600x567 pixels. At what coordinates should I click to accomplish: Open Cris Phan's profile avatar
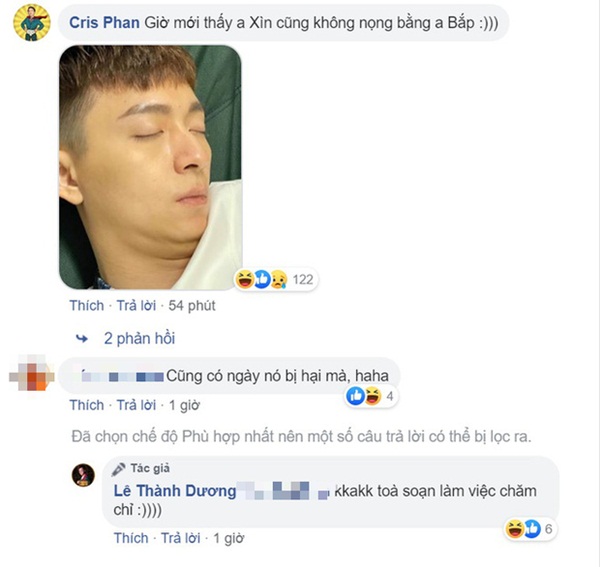32,23
